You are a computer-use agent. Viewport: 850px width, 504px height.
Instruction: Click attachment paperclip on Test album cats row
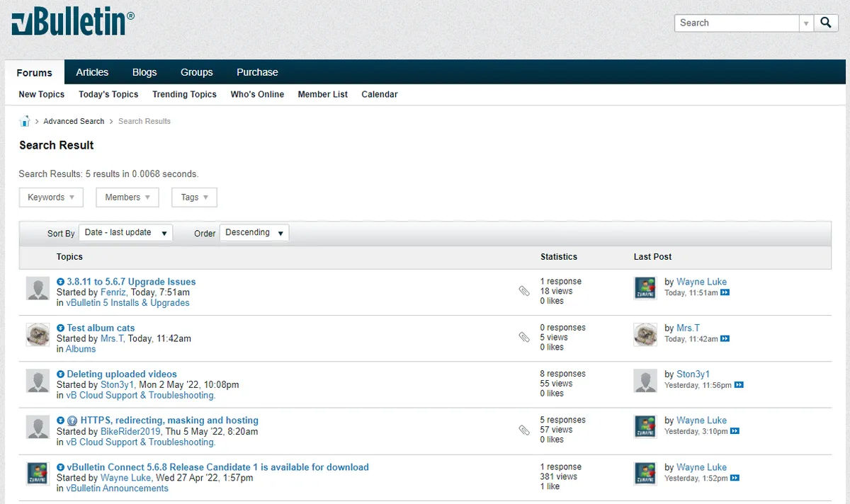point(524,337)
